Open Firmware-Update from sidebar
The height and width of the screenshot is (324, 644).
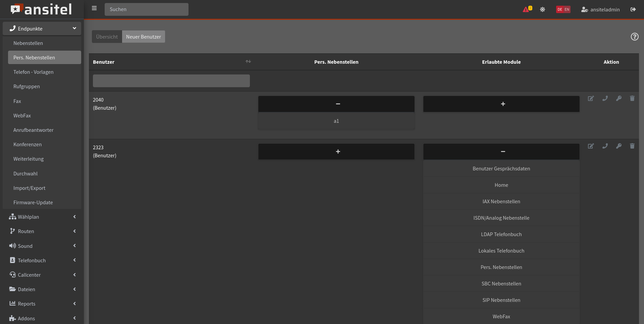(33, 203)
